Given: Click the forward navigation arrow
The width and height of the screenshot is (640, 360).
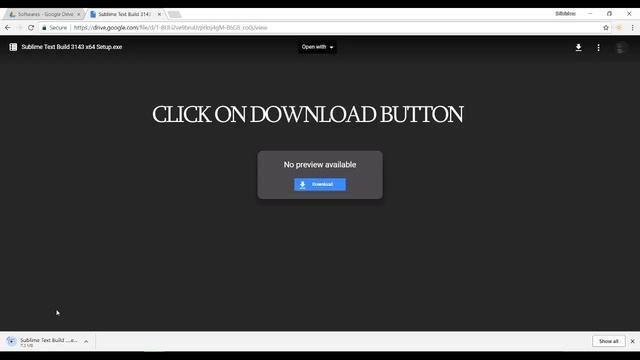Looking at the screenshot, I should (19, 28).
